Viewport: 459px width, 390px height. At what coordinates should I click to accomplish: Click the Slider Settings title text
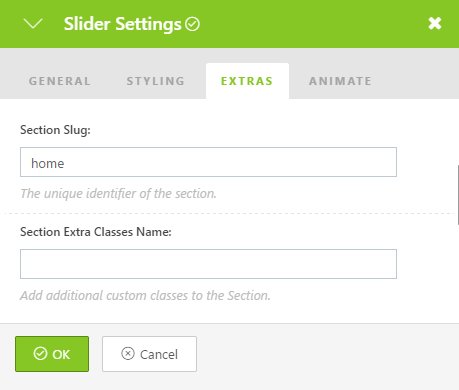coord(122,24)
